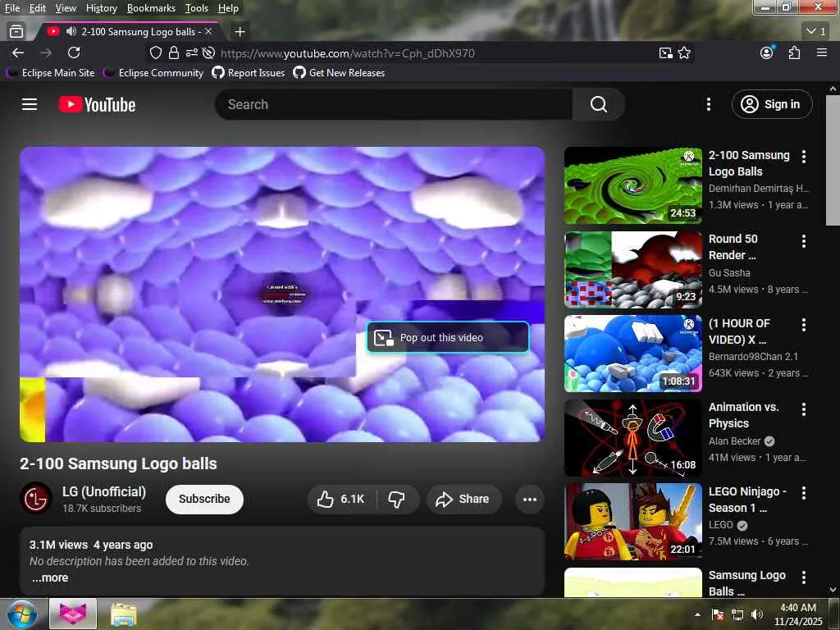Reload the page
The width and height of the screenshot is (840, 630).
74,52
